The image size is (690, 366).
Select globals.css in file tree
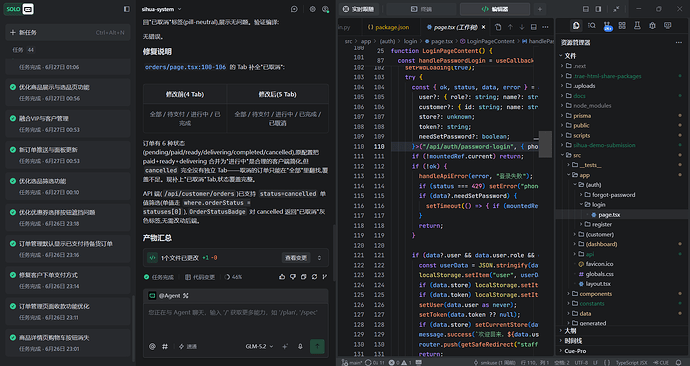click(x=599, y=274)
